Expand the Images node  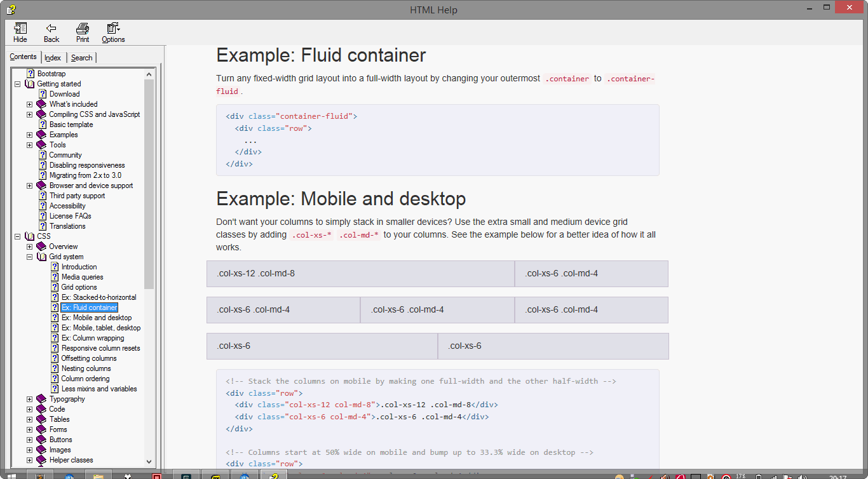pos(29,450)
